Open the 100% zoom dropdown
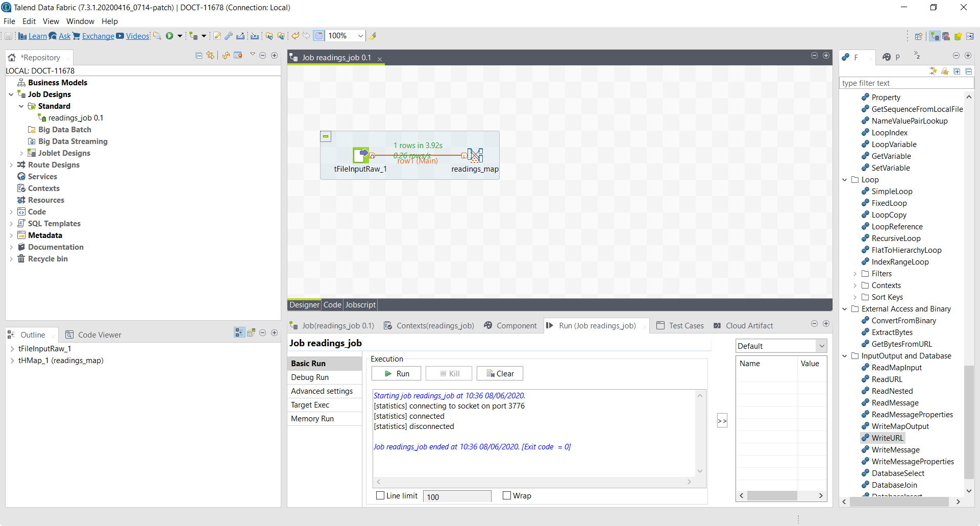Viewport: 980px width, 526px height. [x=360, y=36]
